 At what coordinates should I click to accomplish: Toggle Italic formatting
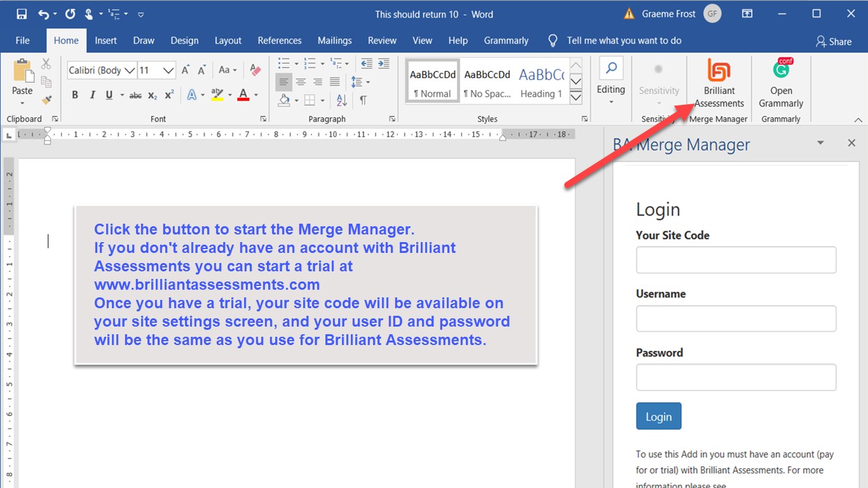92,95
